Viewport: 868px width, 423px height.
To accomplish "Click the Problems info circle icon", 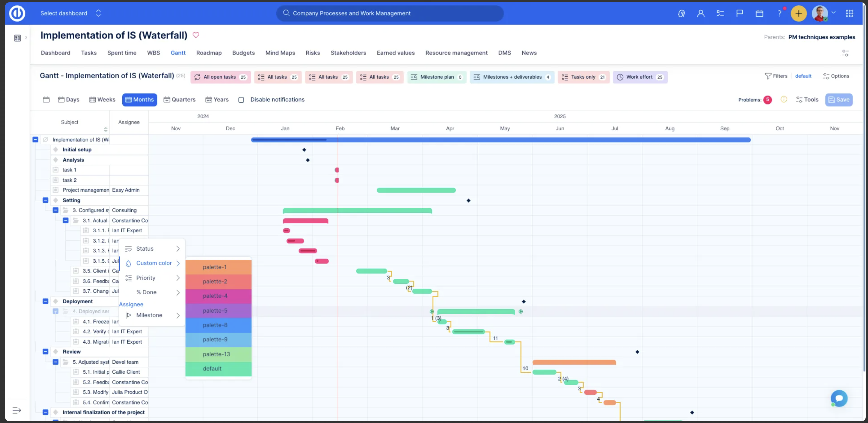I will [784, 99].
